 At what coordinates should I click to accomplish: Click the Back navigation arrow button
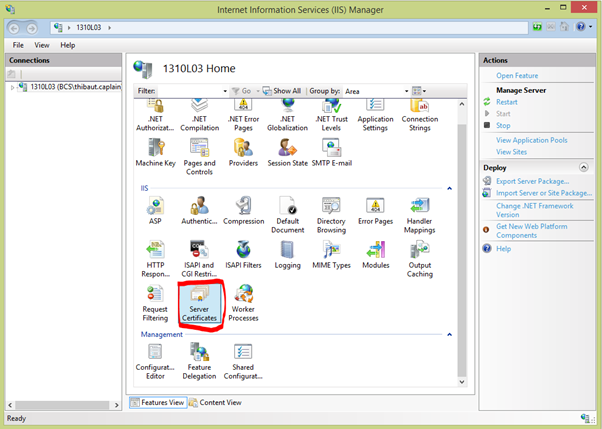pyautogui.click(x=14, y=28)
